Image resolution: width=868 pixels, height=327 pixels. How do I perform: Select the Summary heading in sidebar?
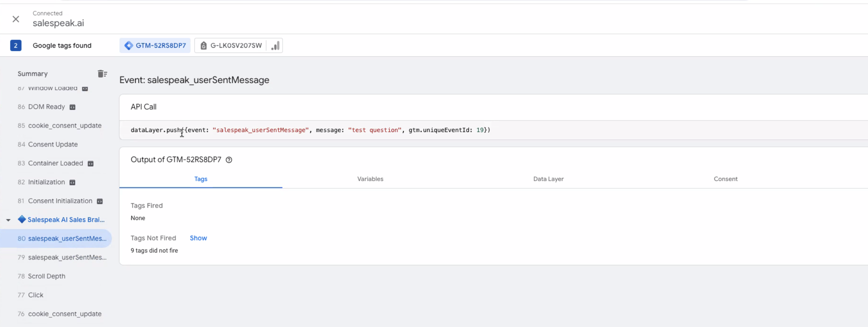point(32,74)
